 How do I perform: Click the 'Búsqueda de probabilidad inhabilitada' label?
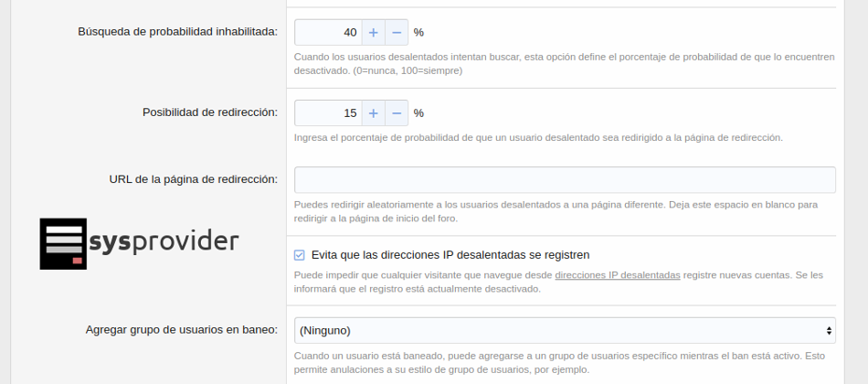click(x=177, y=32)
